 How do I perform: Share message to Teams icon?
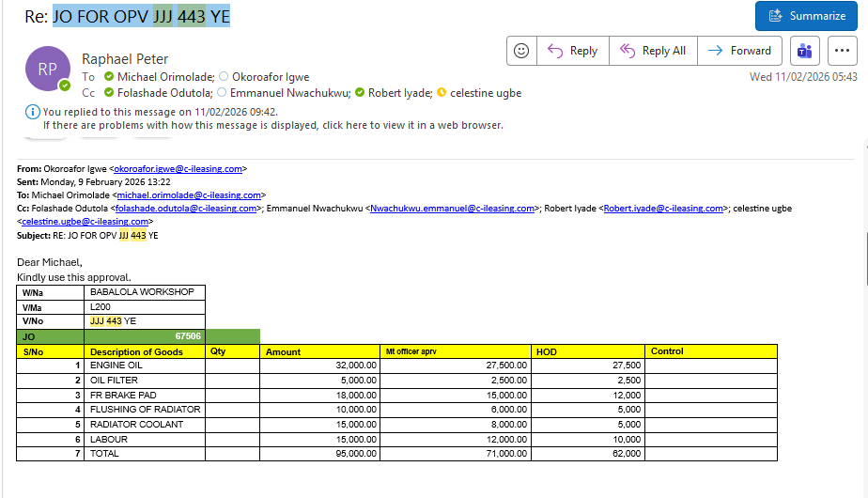click(805, 51)
